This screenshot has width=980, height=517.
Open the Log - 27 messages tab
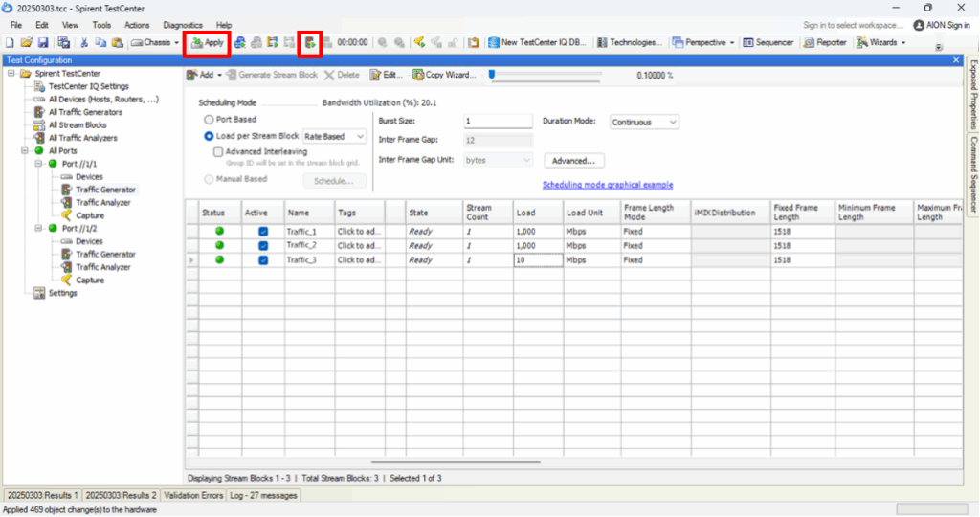tap(263, 495)
